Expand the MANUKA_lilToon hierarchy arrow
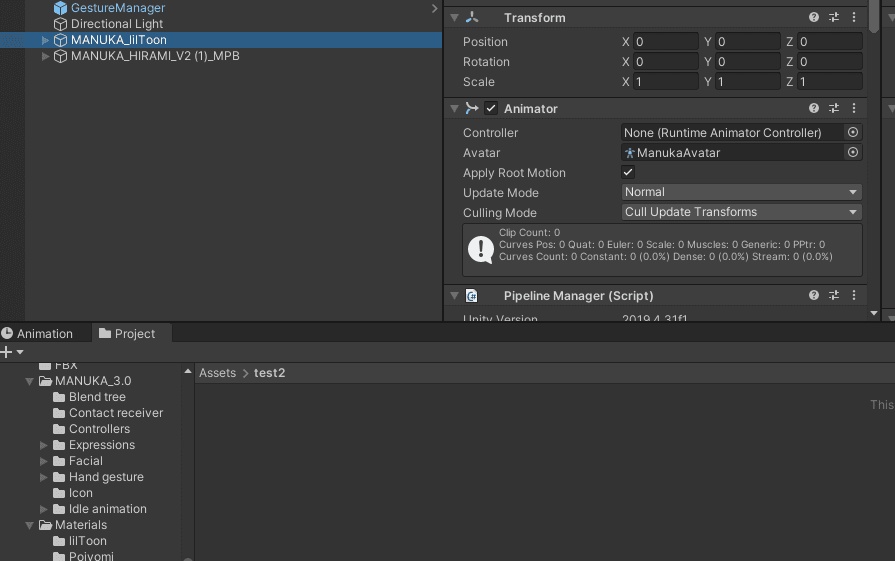The height and width of the screenshot is (561, 895). pyautogui.click(x=45, y=40)
